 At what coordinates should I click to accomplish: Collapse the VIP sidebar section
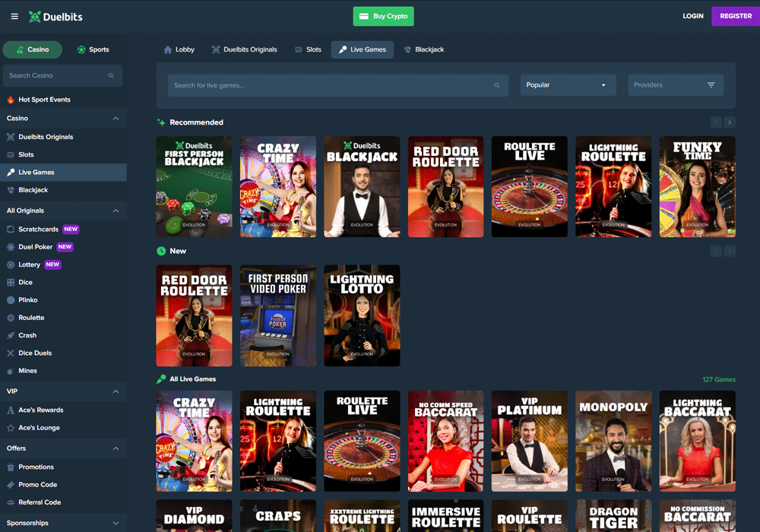point(116,391)
